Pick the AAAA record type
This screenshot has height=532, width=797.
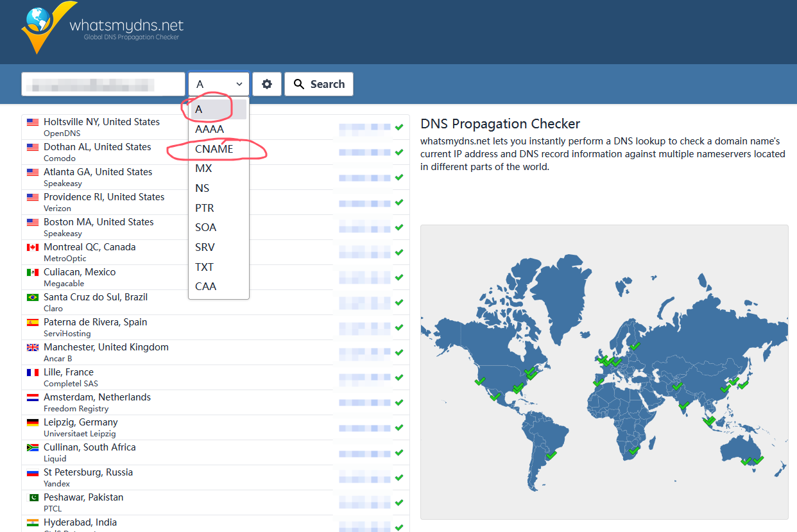click(x=210, y=129)
